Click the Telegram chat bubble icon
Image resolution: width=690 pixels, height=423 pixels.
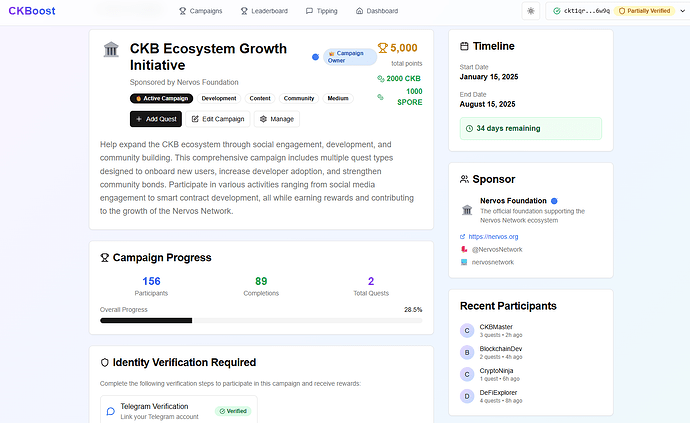tap(111, 411)
